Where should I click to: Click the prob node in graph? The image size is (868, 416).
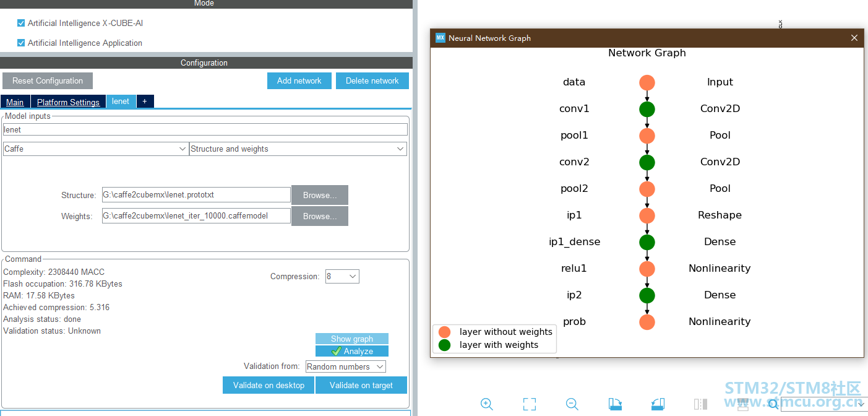tap(647, 322)
